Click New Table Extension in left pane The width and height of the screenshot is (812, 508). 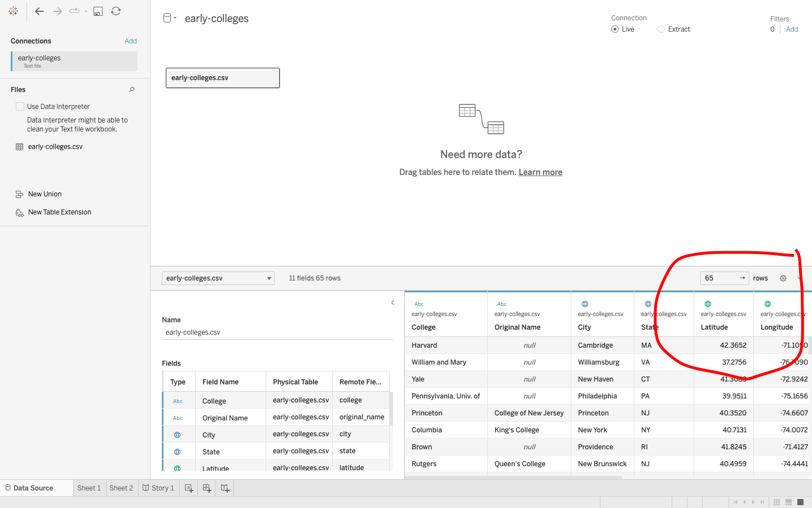60,212
